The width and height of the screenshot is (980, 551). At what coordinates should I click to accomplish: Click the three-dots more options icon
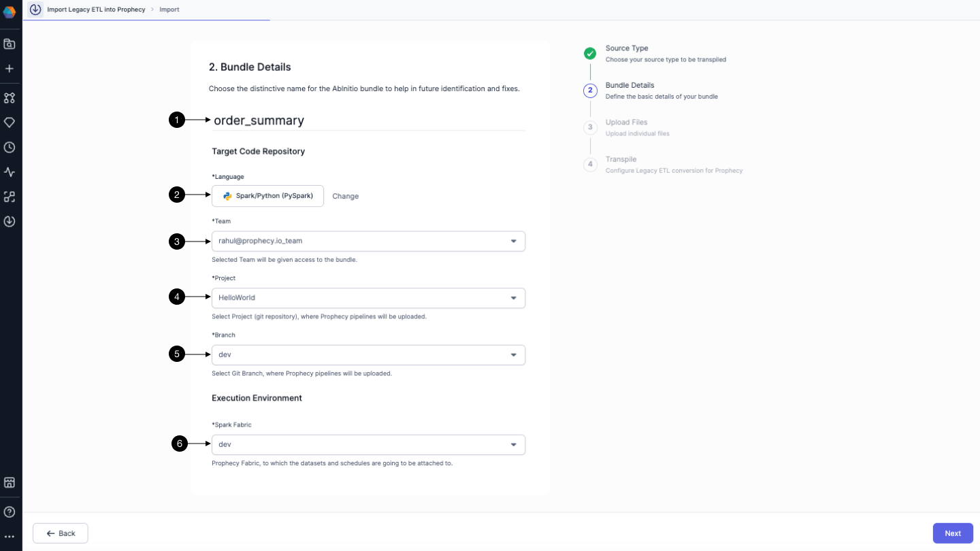click(10, 537)
